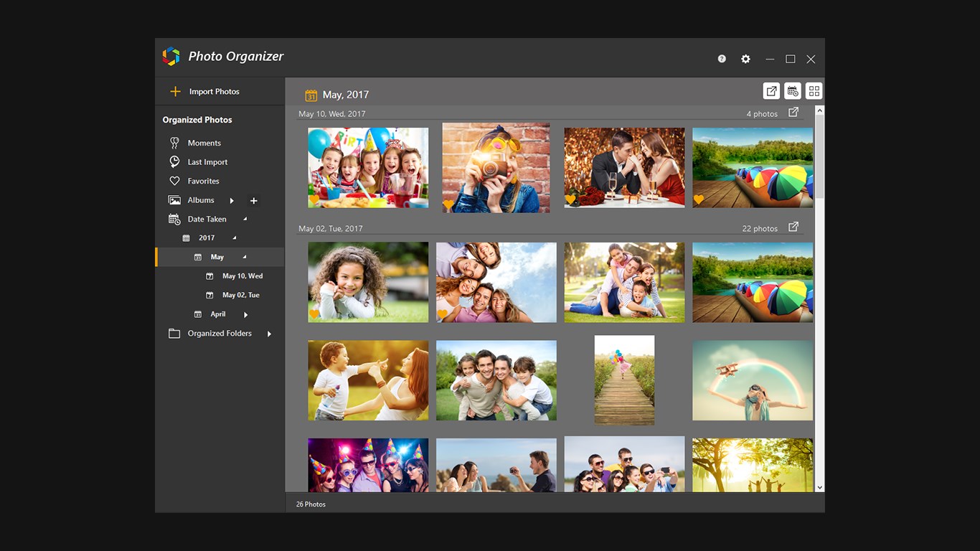Click the April month icon in sidebar
The height and width of the screenshot is (551, 980).
click(x=198, y=314)
